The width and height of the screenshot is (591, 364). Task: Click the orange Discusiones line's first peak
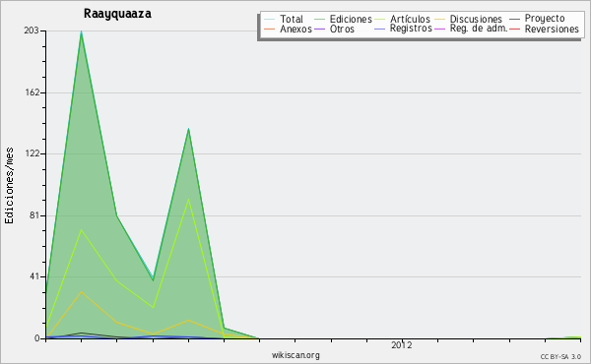(82, 291)
